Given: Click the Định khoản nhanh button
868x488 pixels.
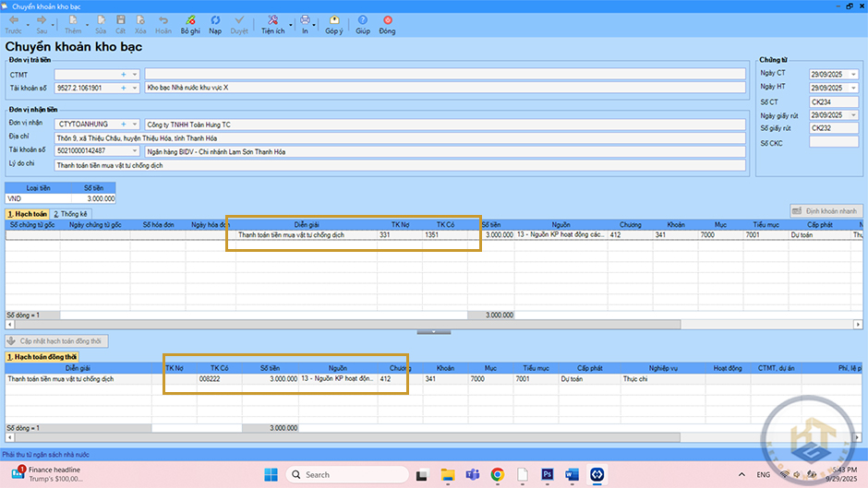Looking at the screenshot, I should [x=826, y=210].
